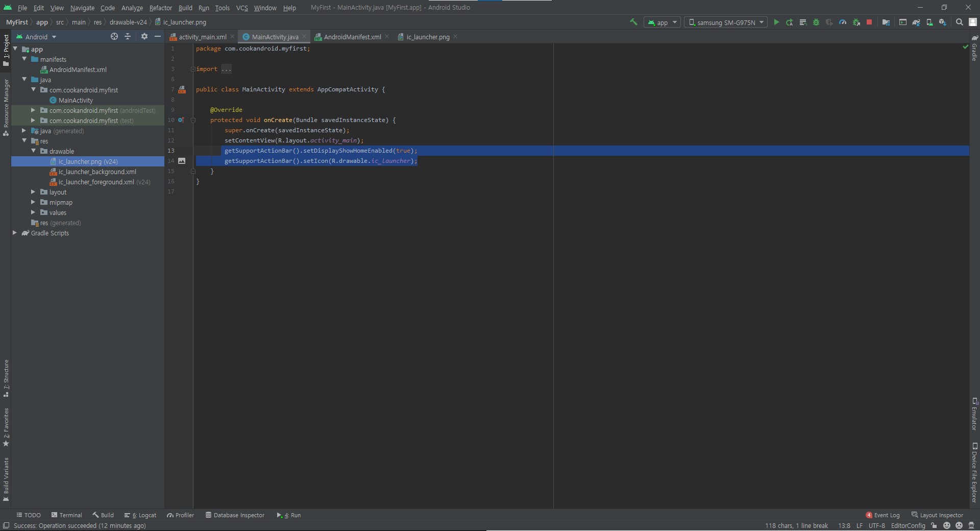The image size is (980, 531).
Task: Open the Event Log panel
Action: pos(883,515)
